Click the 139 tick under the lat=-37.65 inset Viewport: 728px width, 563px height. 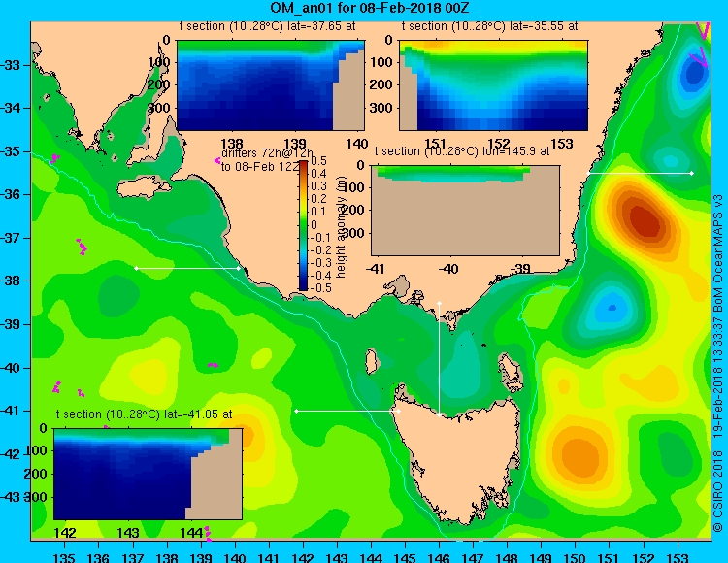click(295, 144)
